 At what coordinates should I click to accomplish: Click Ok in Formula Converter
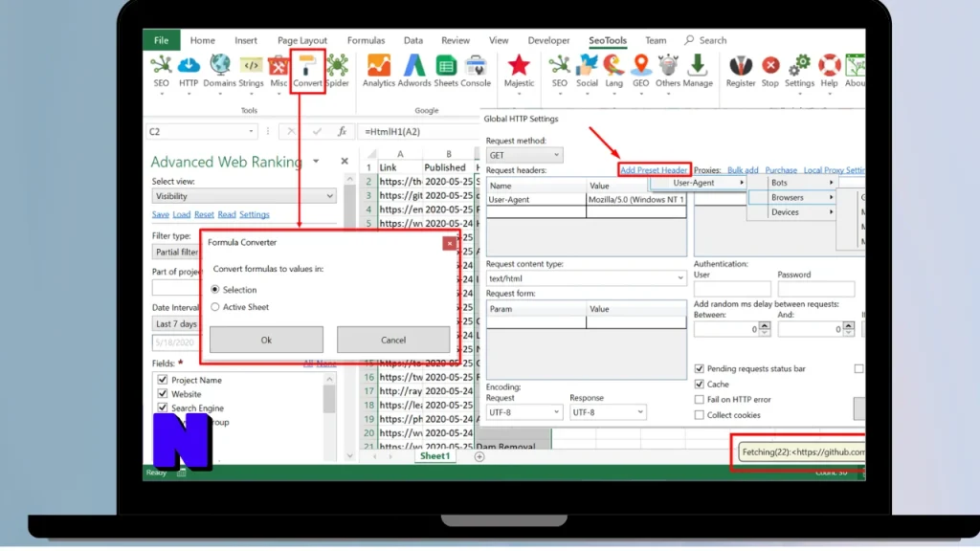(x=266, y=340)
